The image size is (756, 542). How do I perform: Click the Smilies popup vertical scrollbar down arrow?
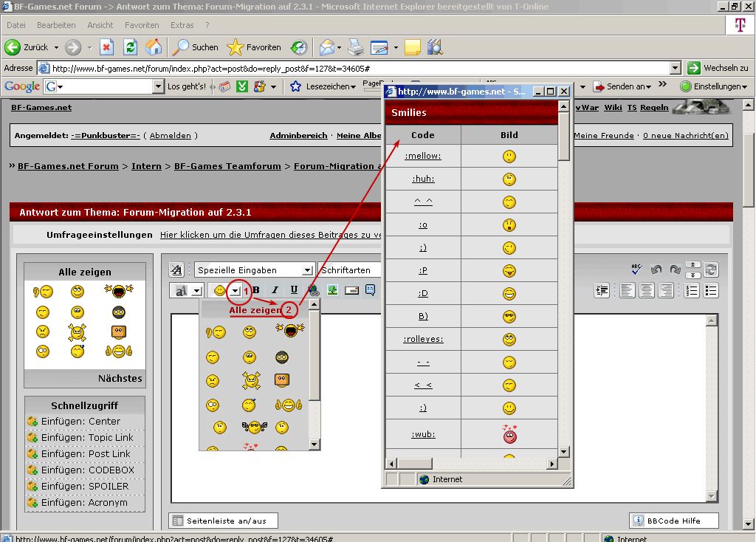[x=564, y=452]
